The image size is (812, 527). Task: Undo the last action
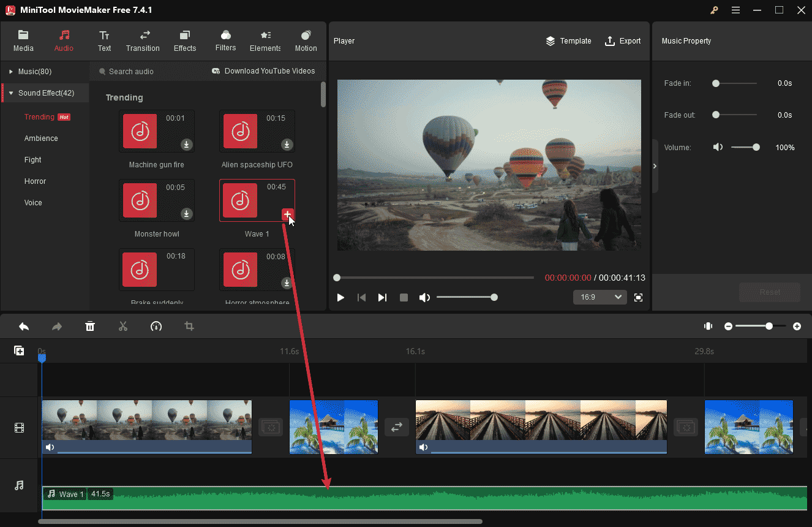(24, 327)
